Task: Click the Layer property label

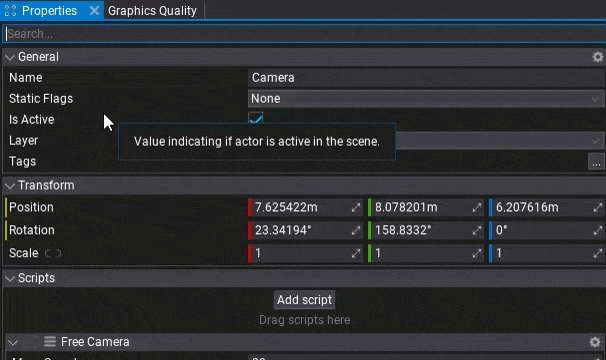Action: coord(24,140)
